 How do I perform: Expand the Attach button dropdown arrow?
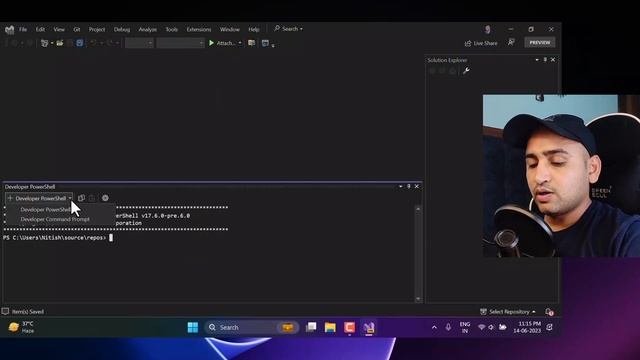(x=240, y=43)
